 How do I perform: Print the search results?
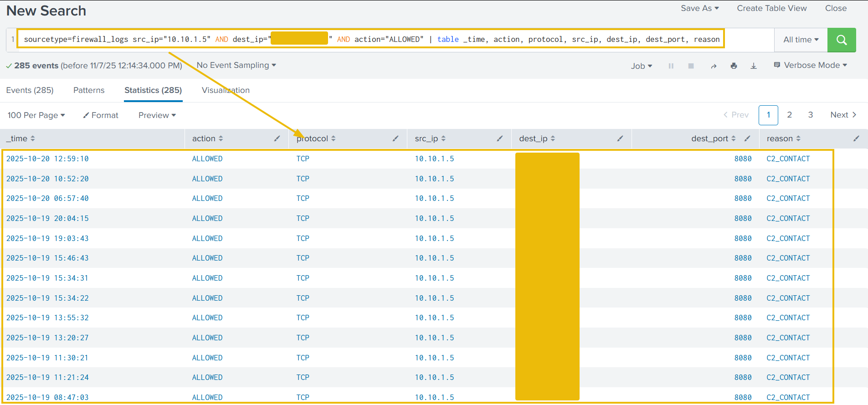pos(734,66)
